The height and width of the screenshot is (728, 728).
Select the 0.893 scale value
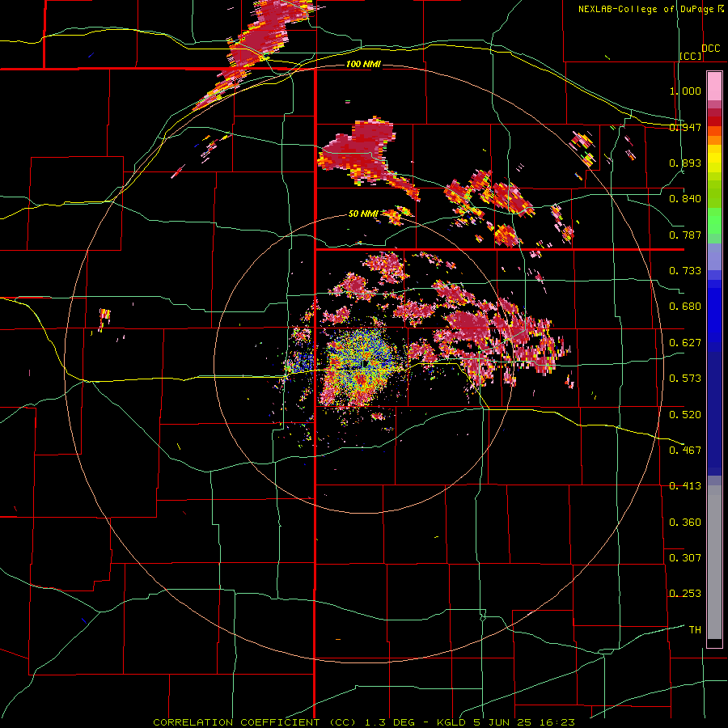[x=685, y=163]
